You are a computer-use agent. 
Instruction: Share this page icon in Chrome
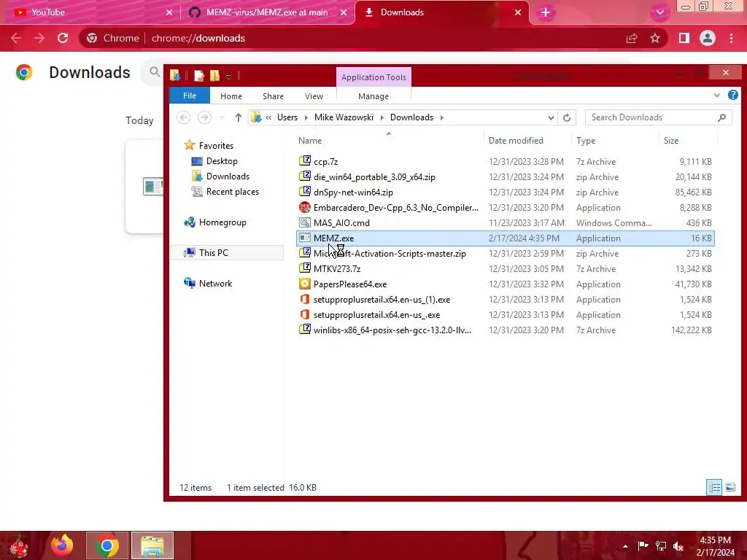632,38
